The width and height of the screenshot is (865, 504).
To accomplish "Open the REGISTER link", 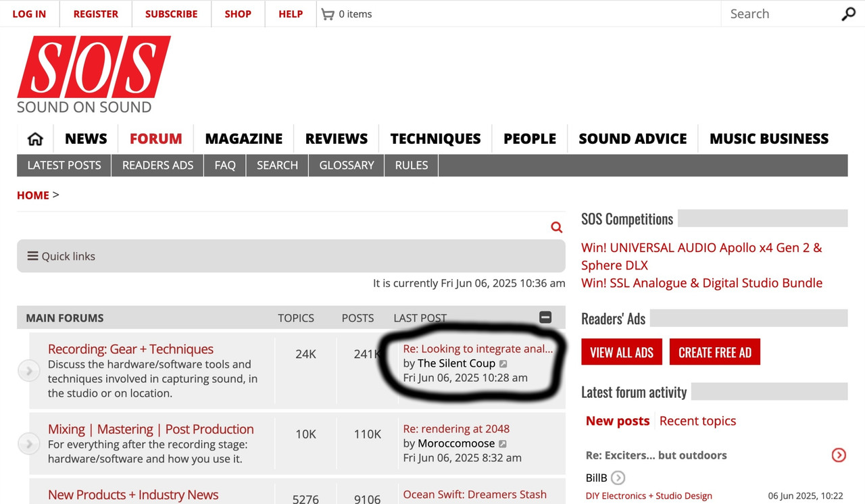I will (96, 14).
